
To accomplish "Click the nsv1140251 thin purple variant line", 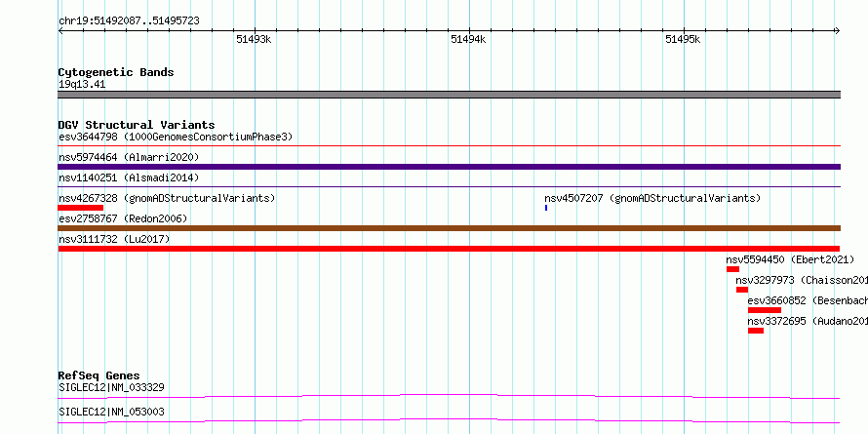I will tap(449, 187).
